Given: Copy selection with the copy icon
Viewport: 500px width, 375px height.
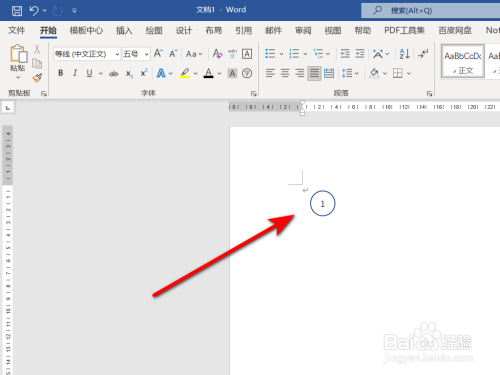Looking at the screenshot, I should click(x=37, y=63).
